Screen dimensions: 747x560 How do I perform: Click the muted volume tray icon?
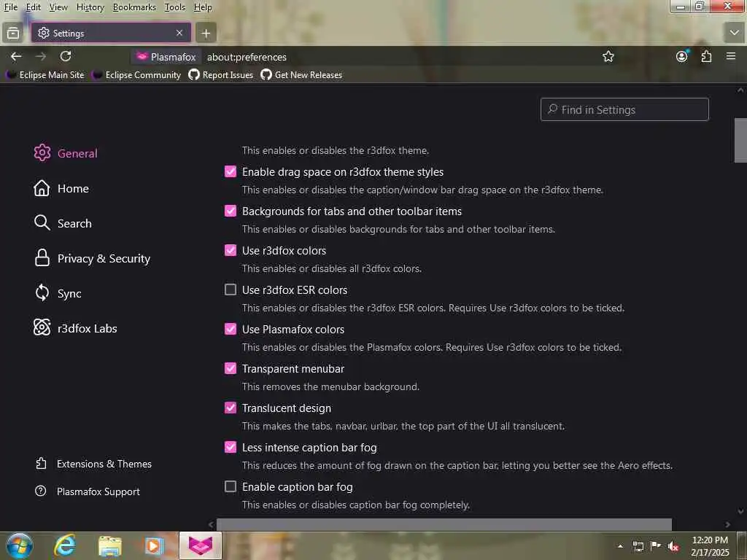(673, 546)
